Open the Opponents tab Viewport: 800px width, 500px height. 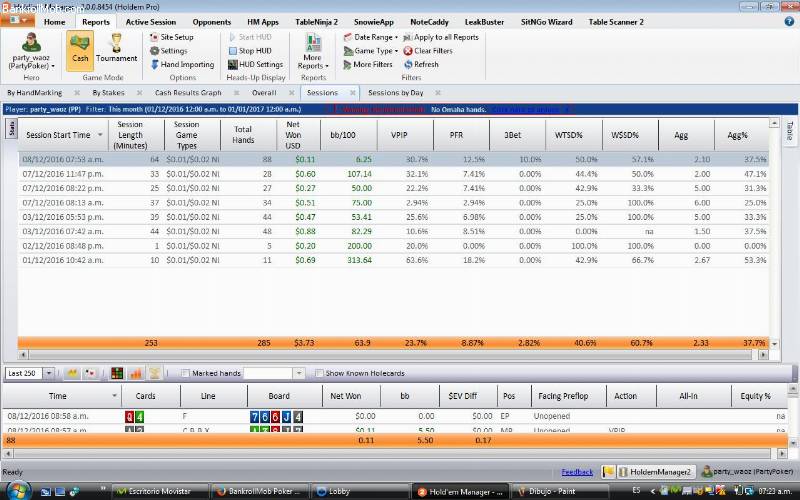212,22
